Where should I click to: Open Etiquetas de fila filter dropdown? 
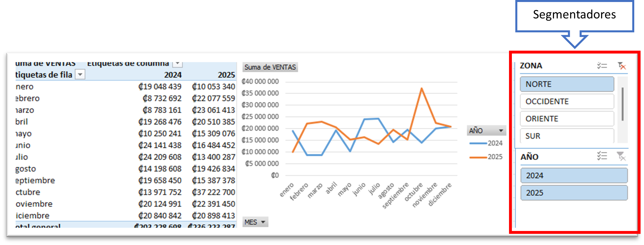80,75
